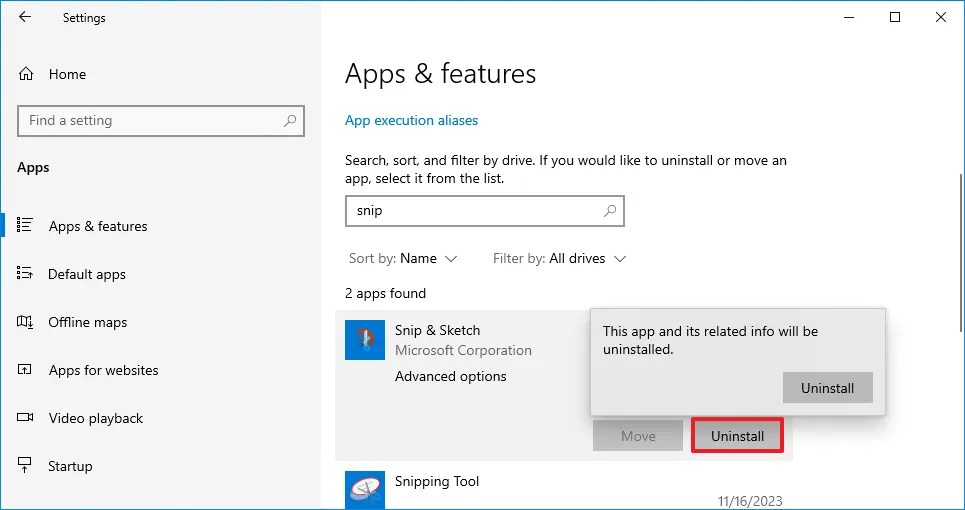Click the Offline maps map icon

[x=25, y=322]
